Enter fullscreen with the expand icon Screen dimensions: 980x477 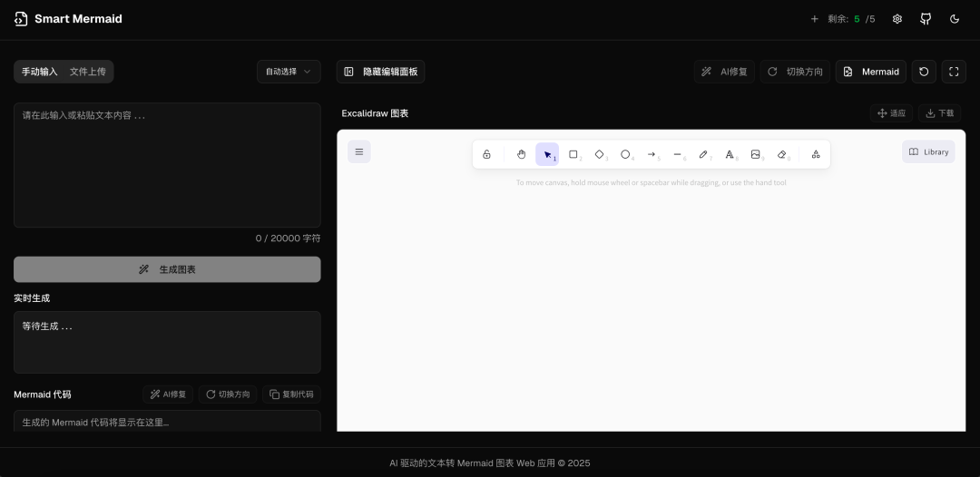point(954,72)
